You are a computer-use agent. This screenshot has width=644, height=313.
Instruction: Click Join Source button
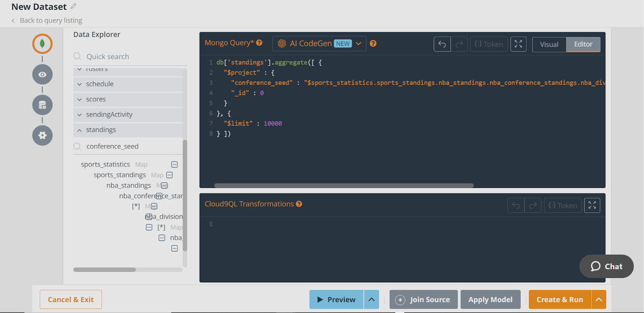coord(423,300)
